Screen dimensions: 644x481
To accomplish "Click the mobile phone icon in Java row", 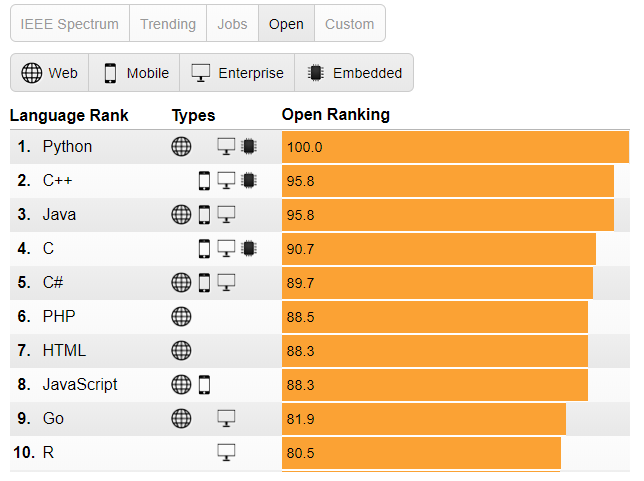I will 205,215.
